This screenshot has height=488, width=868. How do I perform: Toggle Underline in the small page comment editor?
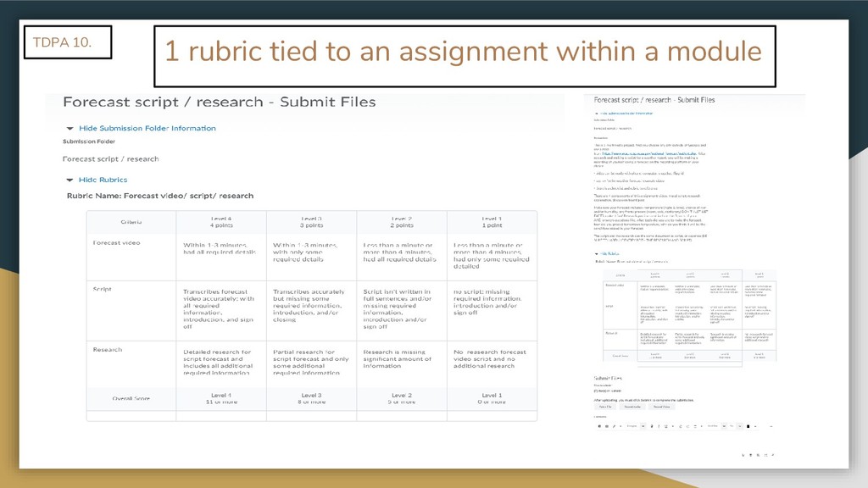click(x=666, y=427)
